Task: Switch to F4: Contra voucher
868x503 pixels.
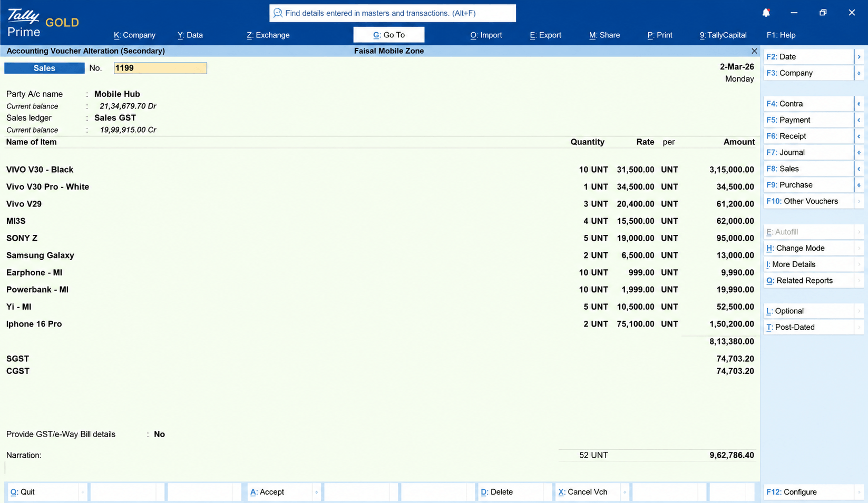Action: point(808,104)
